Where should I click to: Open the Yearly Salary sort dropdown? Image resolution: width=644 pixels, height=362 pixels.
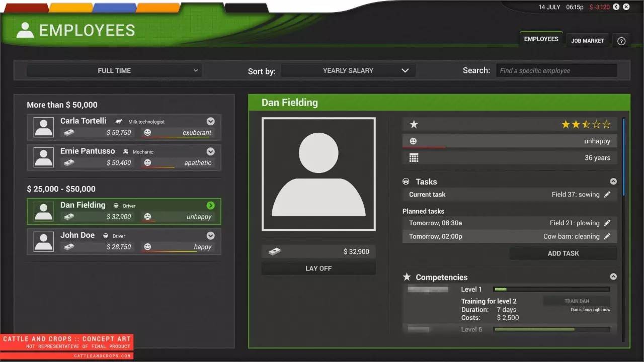click(x=348, y=71)
